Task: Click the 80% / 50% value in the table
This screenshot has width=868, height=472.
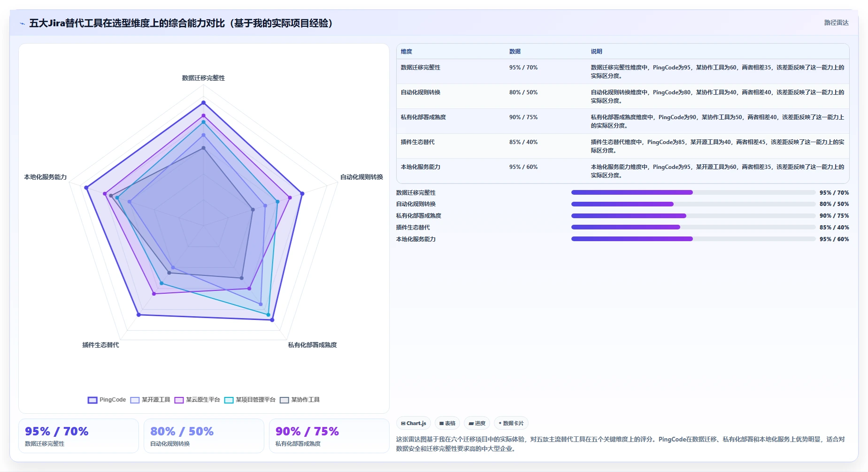Action: [x=523, y=92]
